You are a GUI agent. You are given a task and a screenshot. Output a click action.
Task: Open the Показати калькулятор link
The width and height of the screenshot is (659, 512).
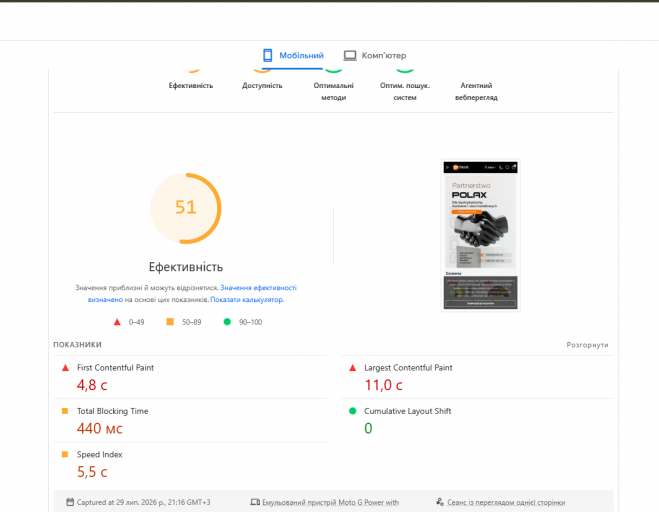(247, 300)
